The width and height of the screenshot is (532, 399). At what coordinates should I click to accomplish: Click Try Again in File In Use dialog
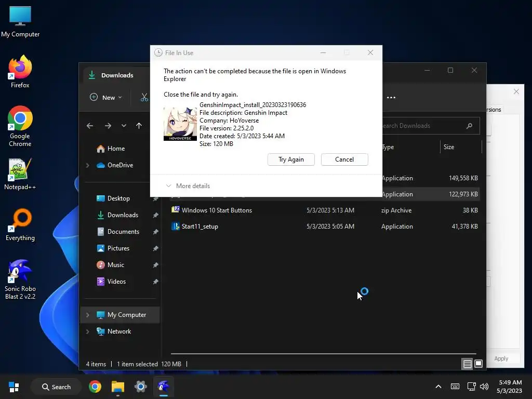(x=291, y=159)
